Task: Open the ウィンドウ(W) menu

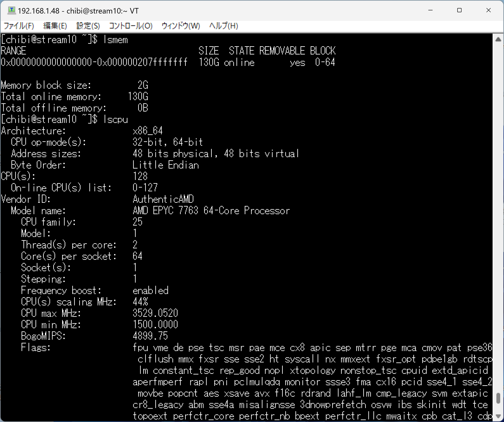Action: click(x=180, y=26)
